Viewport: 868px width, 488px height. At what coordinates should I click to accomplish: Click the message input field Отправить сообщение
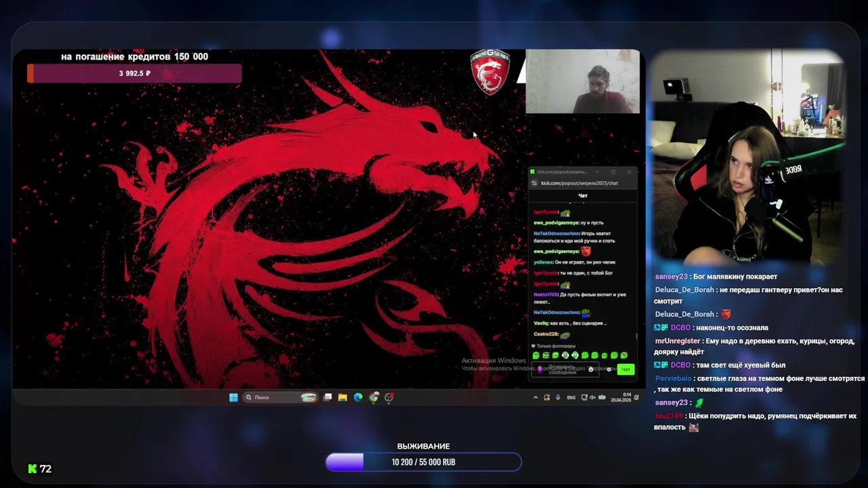click(x=564, y=369)
